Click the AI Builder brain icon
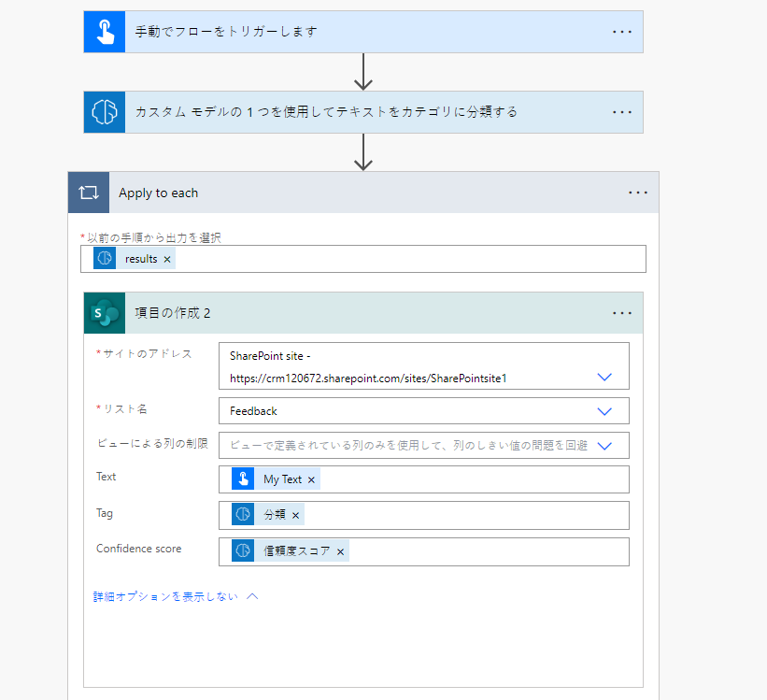 [104, 112]
